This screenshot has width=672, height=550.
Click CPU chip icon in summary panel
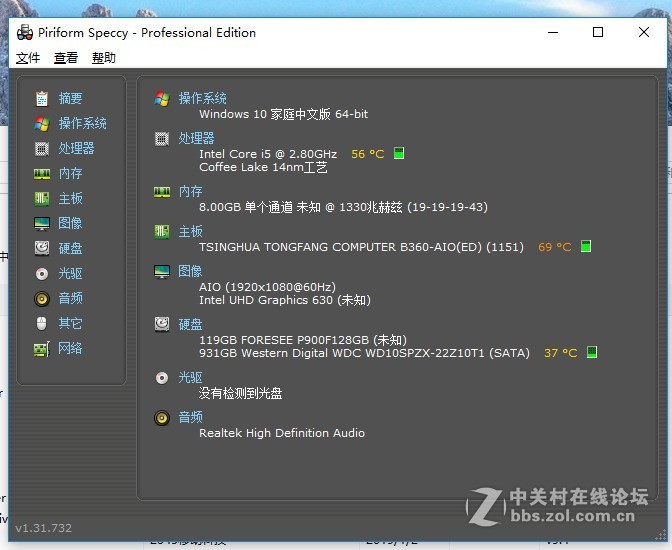point(162,138)
